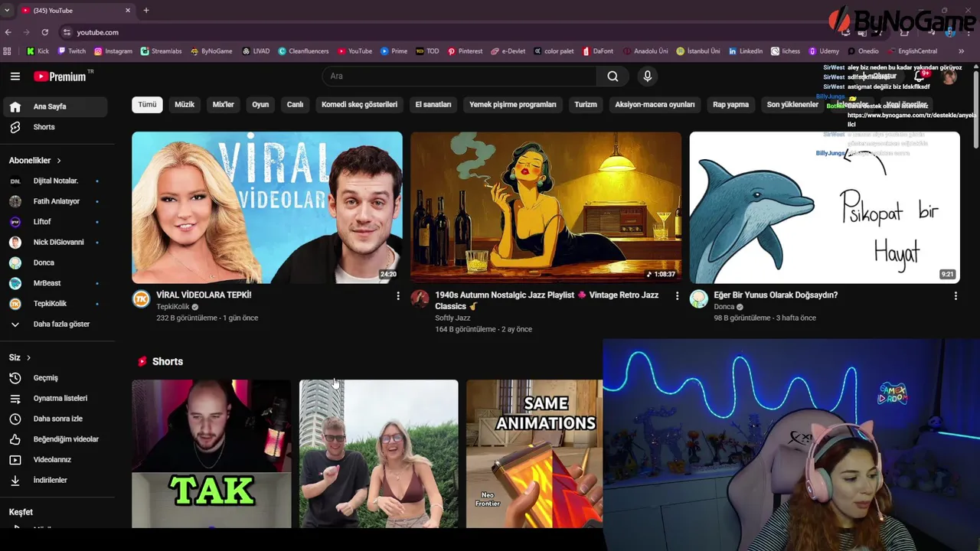Open more options for VİRAL VİDEOLARA video
The image size is (980, 551).
[397, 295]
